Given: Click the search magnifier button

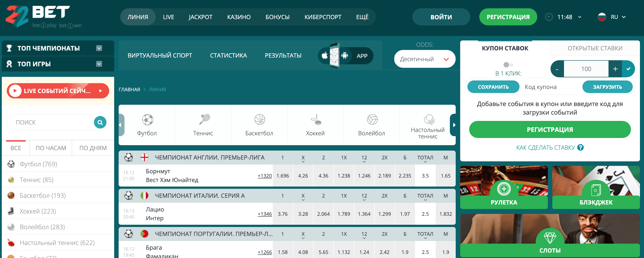Looking at the screenshot, I should pyautogui.click(x=100, y=122).
